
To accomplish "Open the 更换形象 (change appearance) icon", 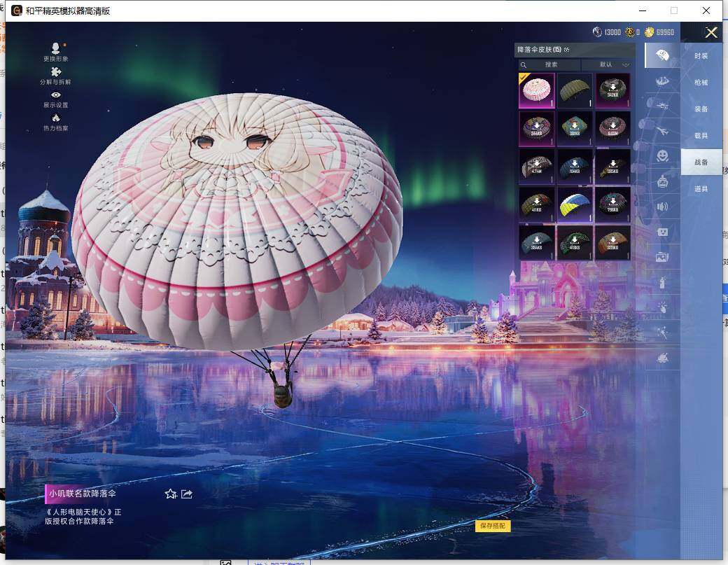I will [x=56, y=48].
